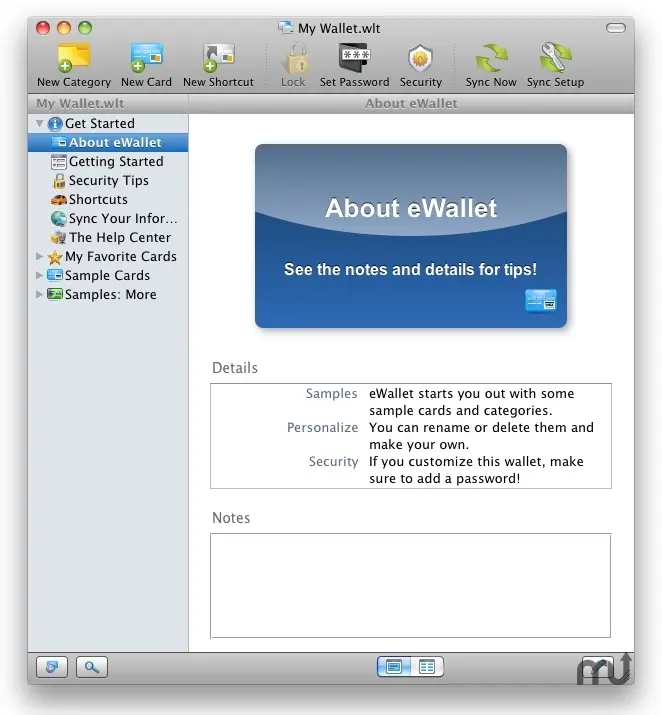
Task: Select Sample Cards in the tree
Action: 107,275
